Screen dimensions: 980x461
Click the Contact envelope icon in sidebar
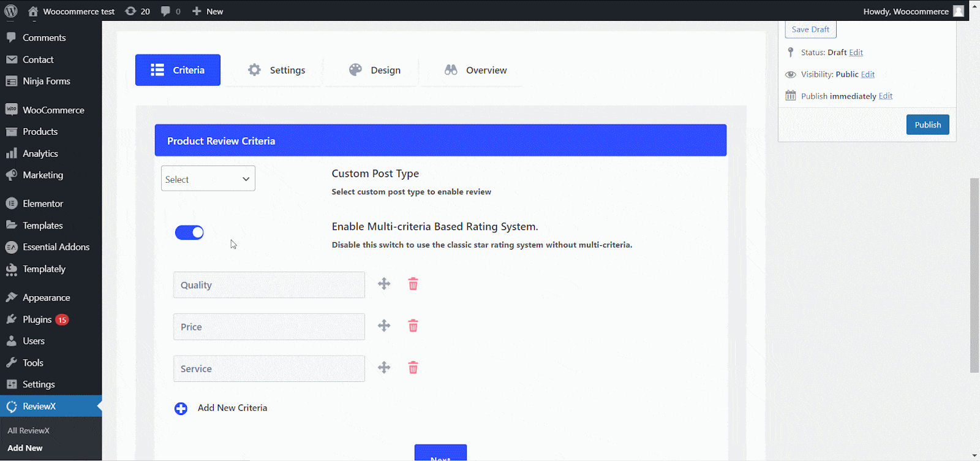pyautogui.click(x=12, y=59)
